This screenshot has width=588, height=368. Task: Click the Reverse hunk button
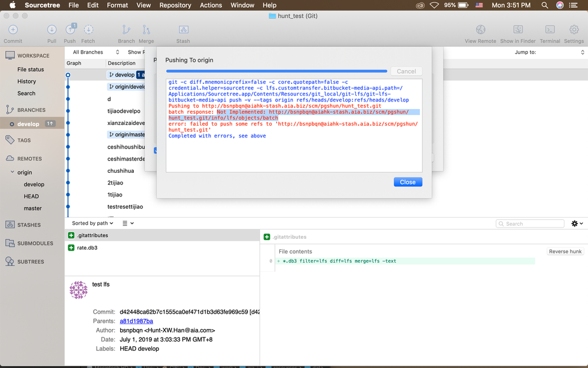(565, 252)
